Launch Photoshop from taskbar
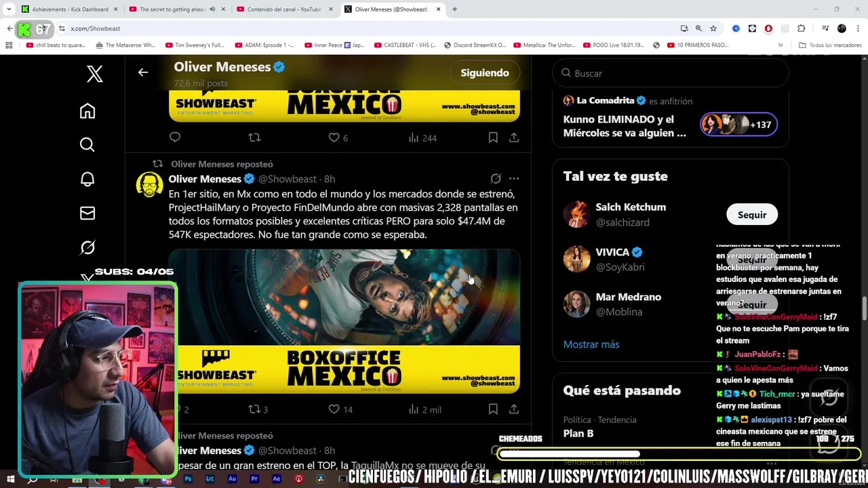The height and width of the screenshot is (488, 868). coord(188,479)
